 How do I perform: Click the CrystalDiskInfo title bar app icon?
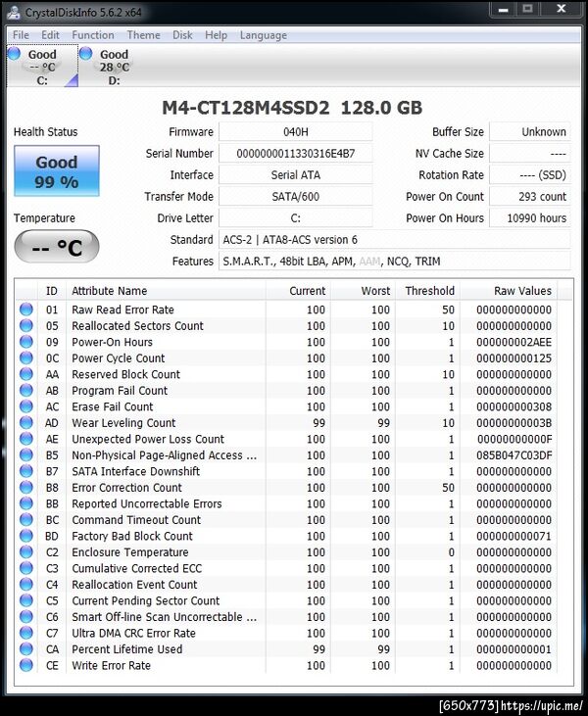click(x=14, y=13)
